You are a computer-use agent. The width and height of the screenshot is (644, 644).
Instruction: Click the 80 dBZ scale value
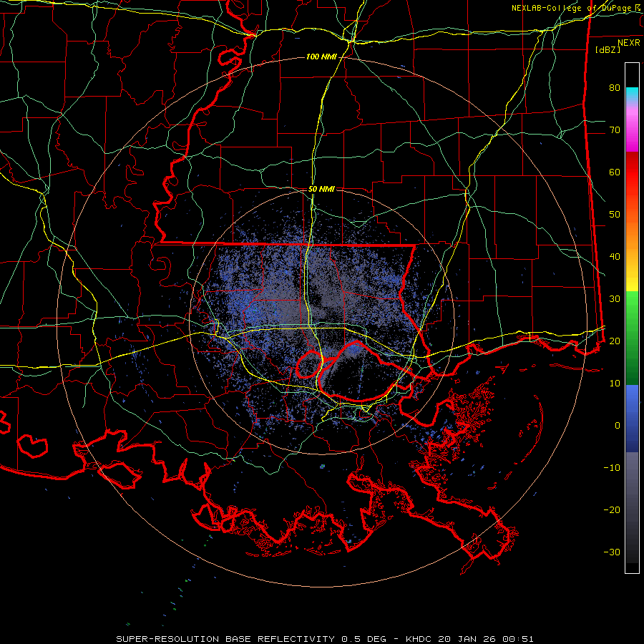615,88
